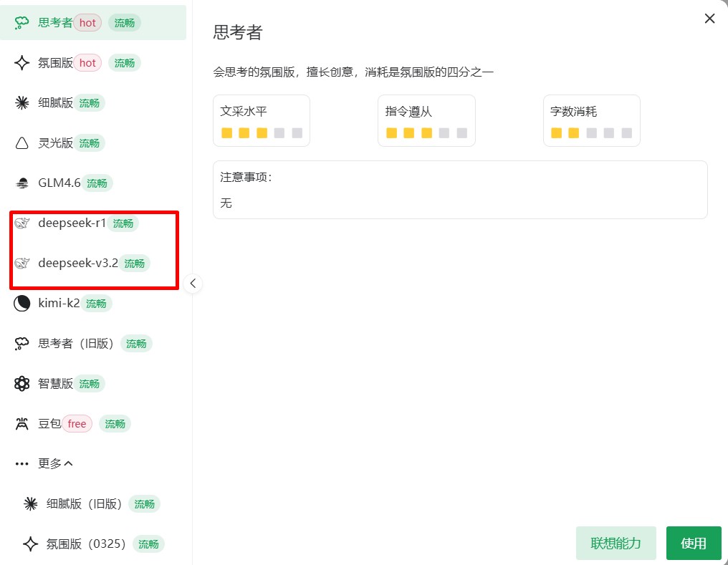Click the kimi-k2 circle icon
This screenshot has width=728, height=565.
coord(21,303)
